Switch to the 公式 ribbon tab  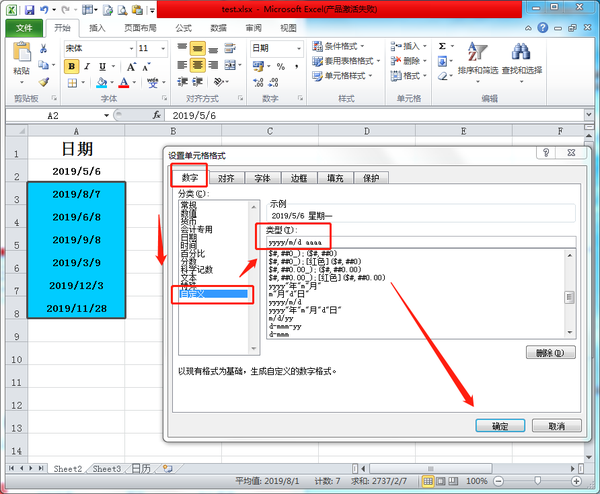click(x=183, y=28)
